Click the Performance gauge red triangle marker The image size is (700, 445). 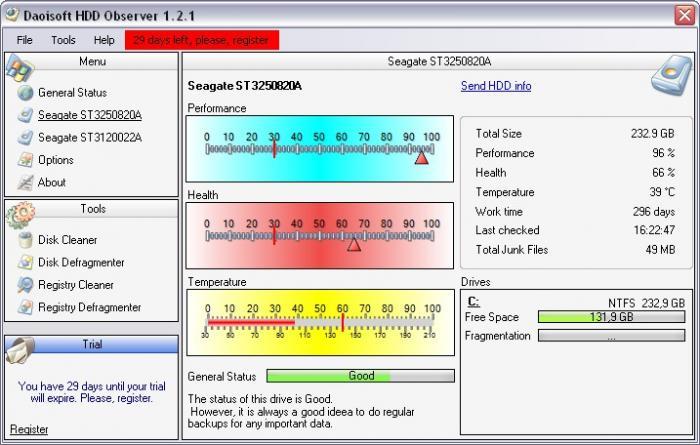[421, 158]
